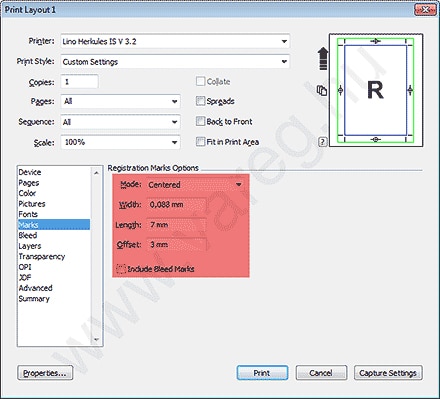440x399 pixels.
Task: Click the Print button
Action: 262,373
